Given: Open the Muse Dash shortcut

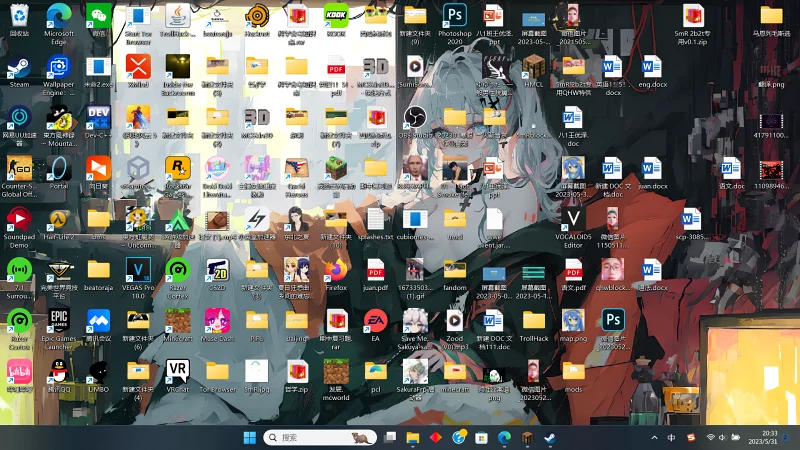Looking at the screenshot, I should (217, 326).
